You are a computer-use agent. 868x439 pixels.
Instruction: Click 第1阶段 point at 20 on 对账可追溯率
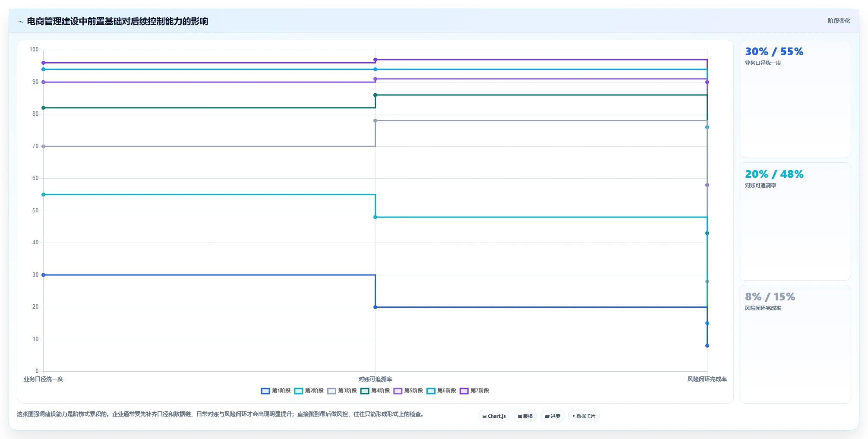375,307
